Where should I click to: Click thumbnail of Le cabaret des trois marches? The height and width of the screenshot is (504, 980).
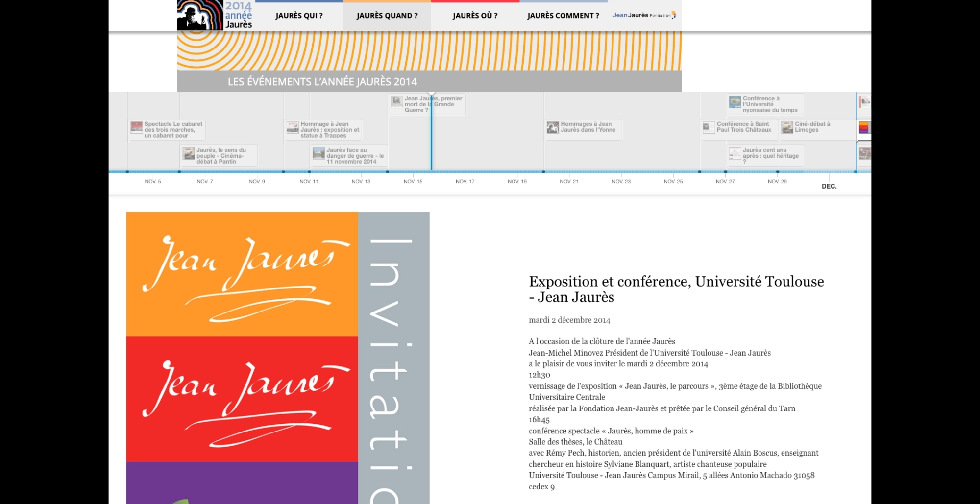point(136,127)
